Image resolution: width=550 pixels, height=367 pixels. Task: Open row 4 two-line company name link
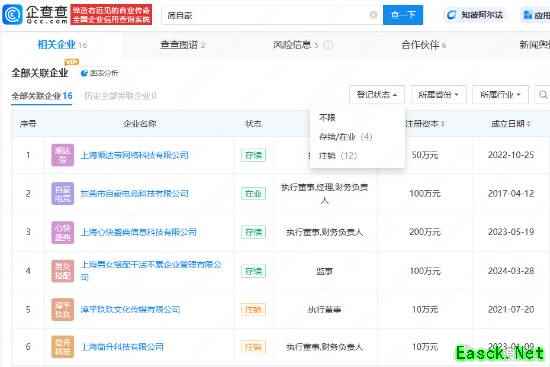[151, 271]
